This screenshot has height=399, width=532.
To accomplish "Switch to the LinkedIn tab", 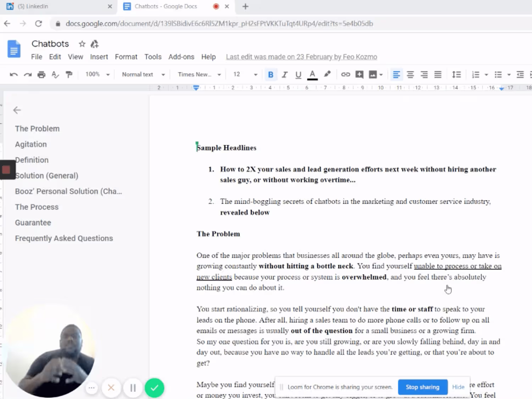I will pyautogui.click(x=59, y=6).
